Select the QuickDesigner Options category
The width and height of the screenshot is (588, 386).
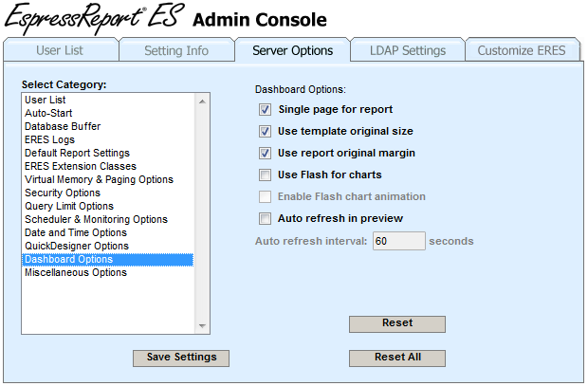click(x=107, y=246)
